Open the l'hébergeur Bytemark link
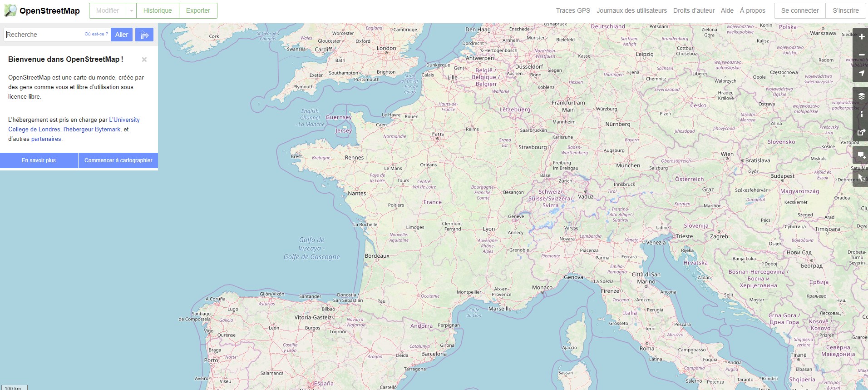Screen dimensions: 868x390 92,130
